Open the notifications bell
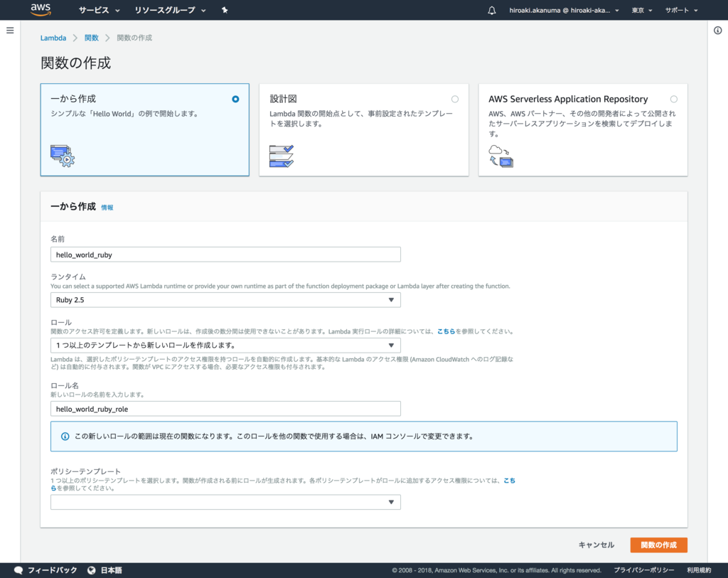728x578 pixels. [492, 10]
